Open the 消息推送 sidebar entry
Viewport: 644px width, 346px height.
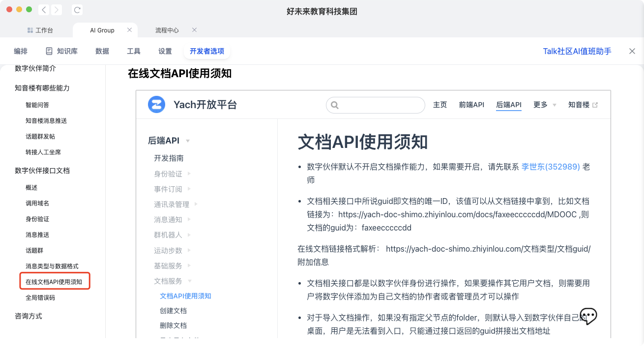[x=37, y=234]
